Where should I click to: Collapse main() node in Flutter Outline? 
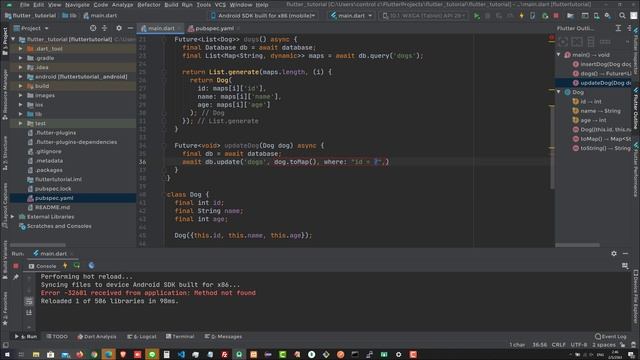(x=559, y=55)
